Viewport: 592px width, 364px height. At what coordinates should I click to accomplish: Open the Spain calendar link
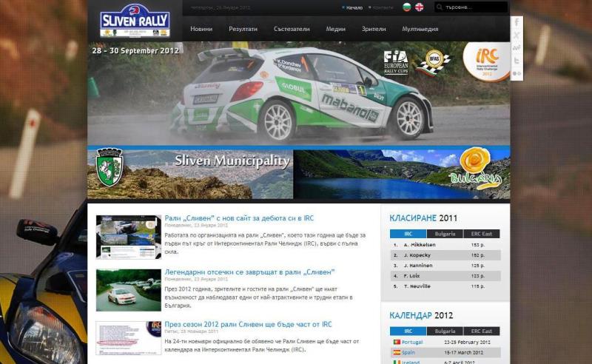point(408,352)
